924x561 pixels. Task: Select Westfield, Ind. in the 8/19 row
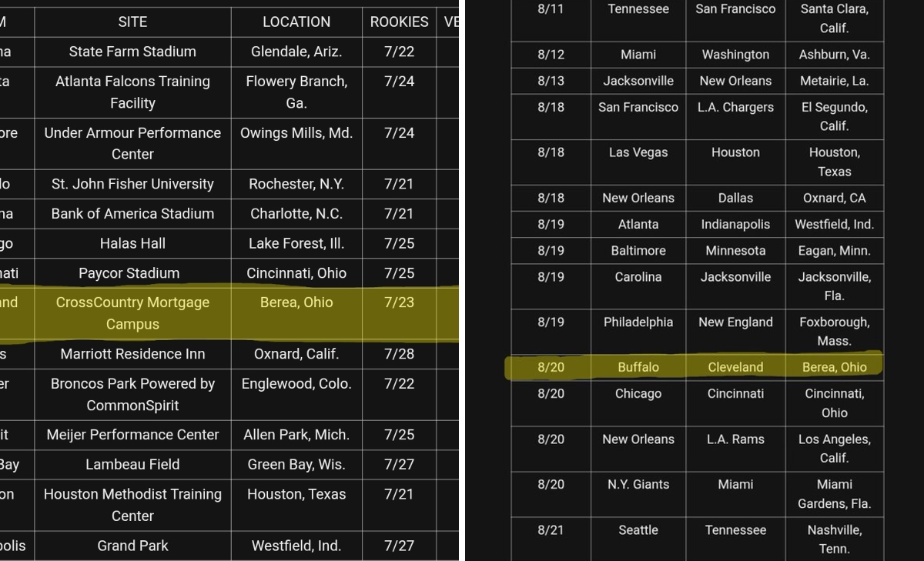(x=835, y=224)
